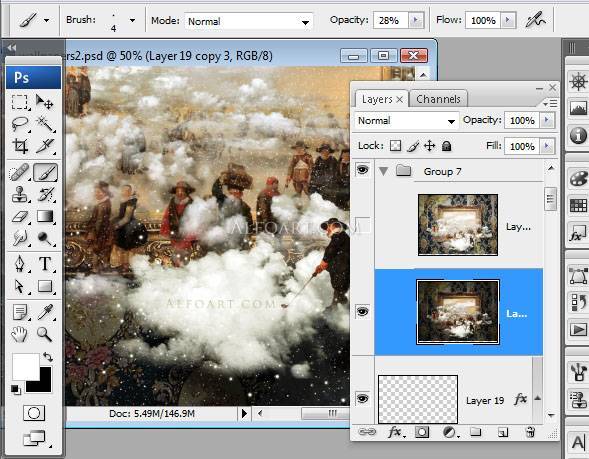Viewport: 589px width, 459px height.
Task: Add a layer style fx button
Action: [396, 432]
